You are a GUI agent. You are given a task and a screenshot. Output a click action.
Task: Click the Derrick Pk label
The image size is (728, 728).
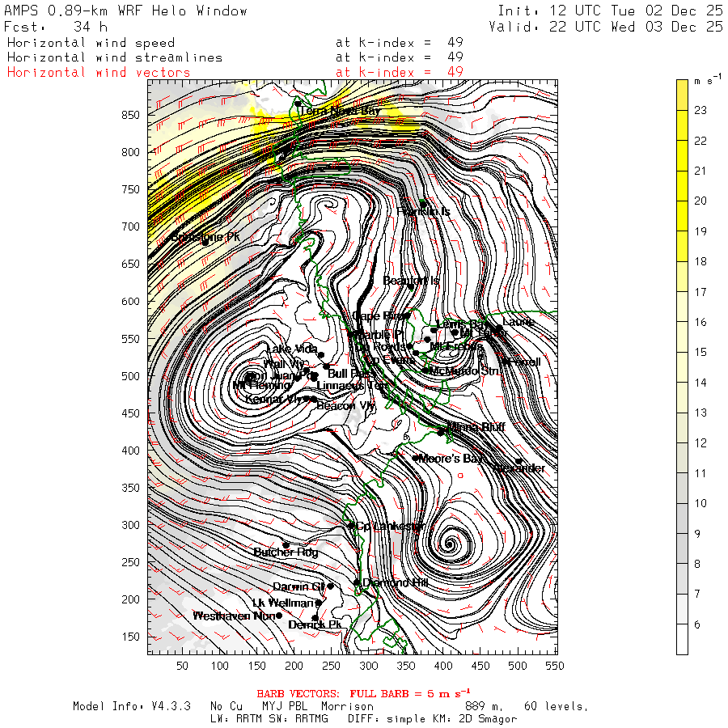pyautogui.click(x=315, y=625)
